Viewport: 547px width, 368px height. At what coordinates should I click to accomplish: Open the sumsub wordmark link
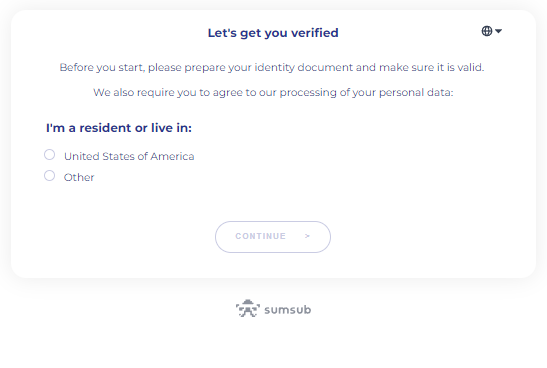(x=287, y=310)
